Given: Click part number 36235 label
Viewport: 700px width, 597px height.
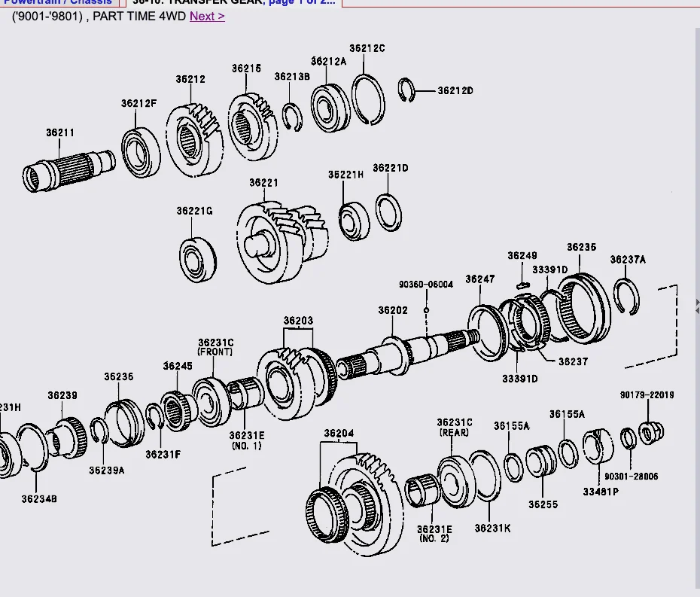Looking at the screenshot, I should [582, 247].
